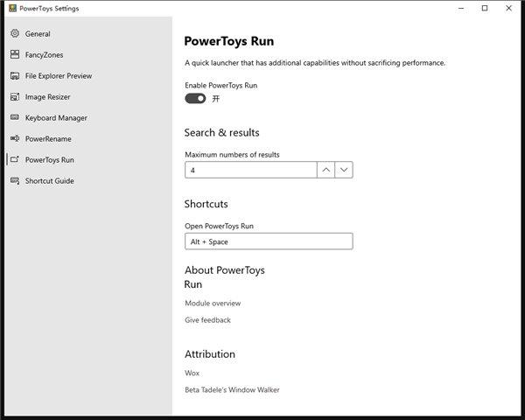Open Shortcut Guide settings
The image size is (525, 420).
[x=50, y=181]
